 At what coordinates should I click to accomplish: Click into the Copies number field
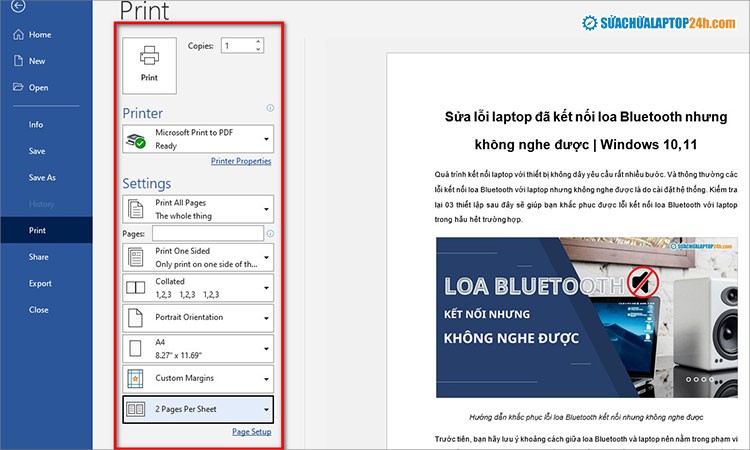tap(237, 45)
